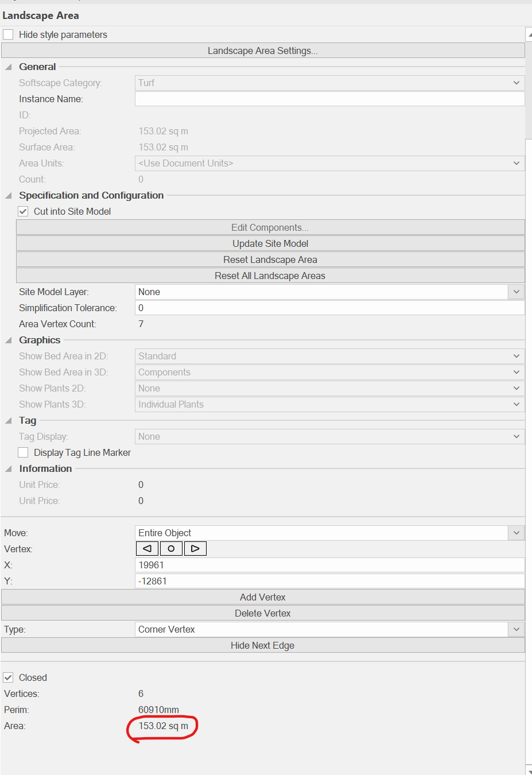Collapse the General section

point(8,66)
